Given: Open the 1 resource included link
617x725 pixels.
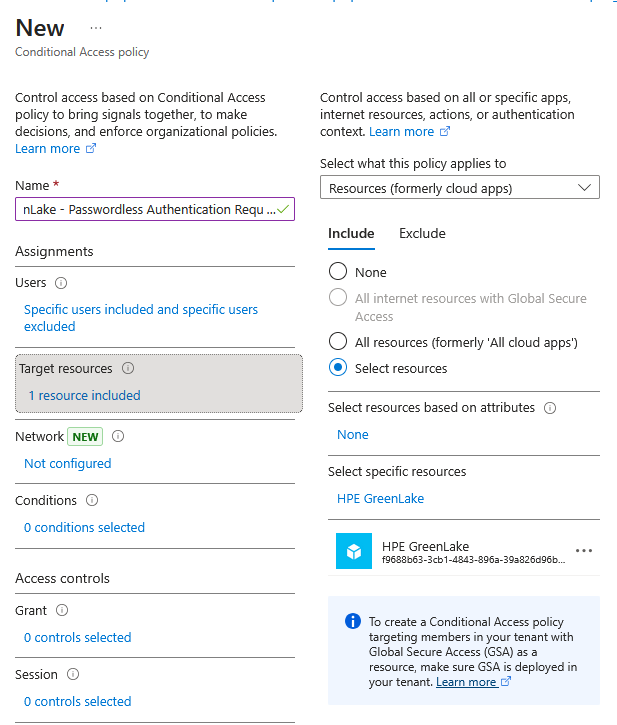Looking at the screenshot, I should (x=84, y=395).
